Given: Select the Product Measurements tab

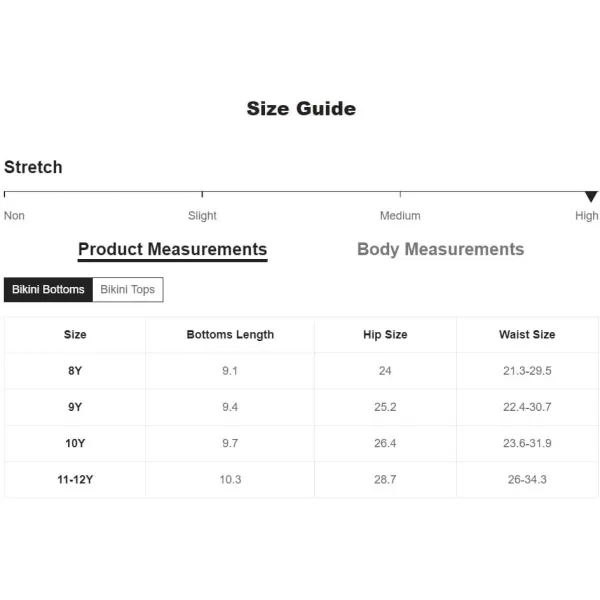Looking at the screenshot, I should tap(173, 249).
